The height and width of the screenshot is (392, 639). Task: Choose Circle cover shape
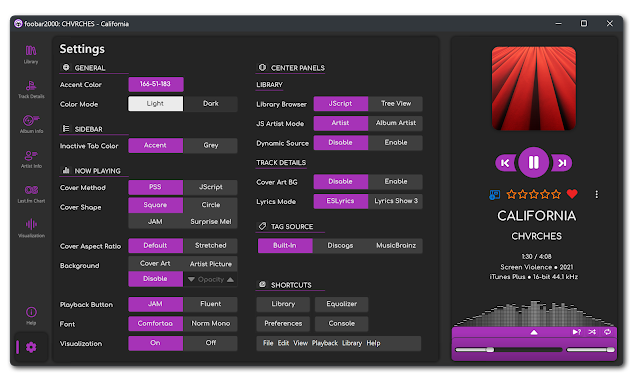click(x=211, y=205)
